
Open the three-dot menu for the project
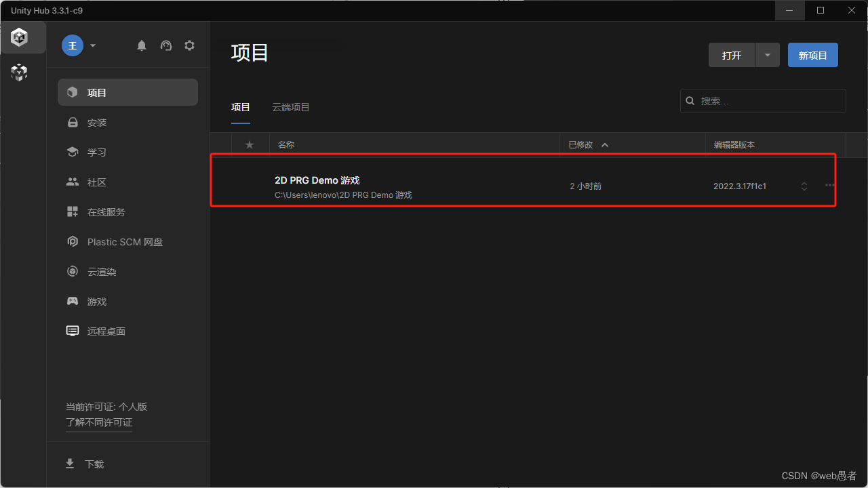point(830,185)
